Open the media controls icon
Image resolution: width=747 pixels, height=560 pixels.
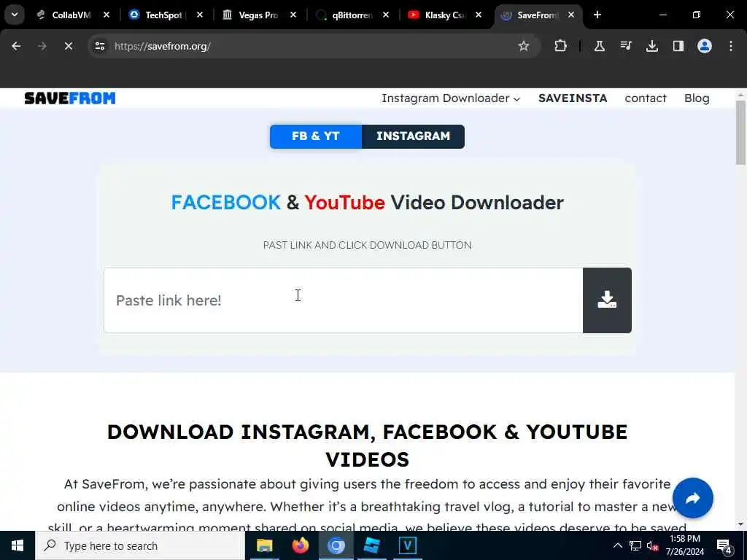tap(625, 46)
